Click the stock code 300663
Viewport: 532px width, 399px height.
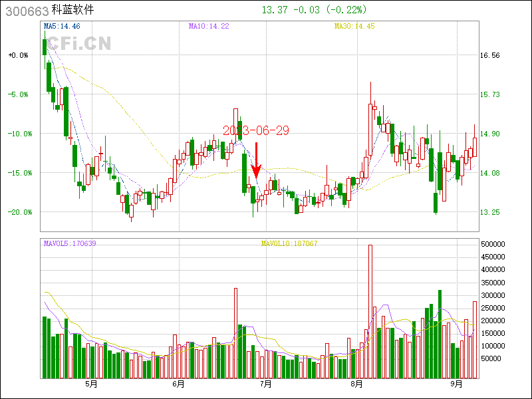[x=25, y=11]
